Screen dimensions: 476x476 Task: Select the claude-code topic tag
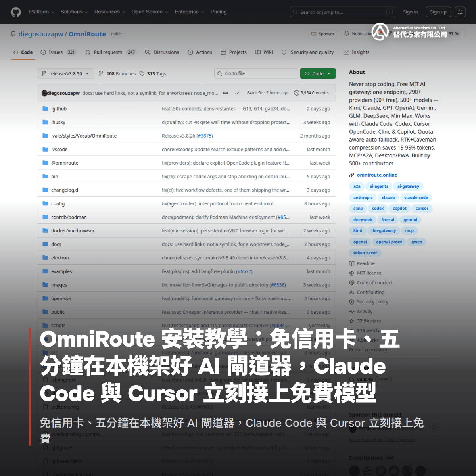(416, 198)
